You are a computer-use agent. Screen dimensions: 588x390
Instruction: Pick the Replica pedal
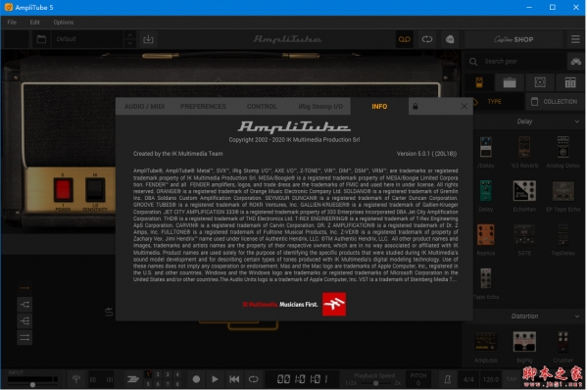click(x=486, y=239)
